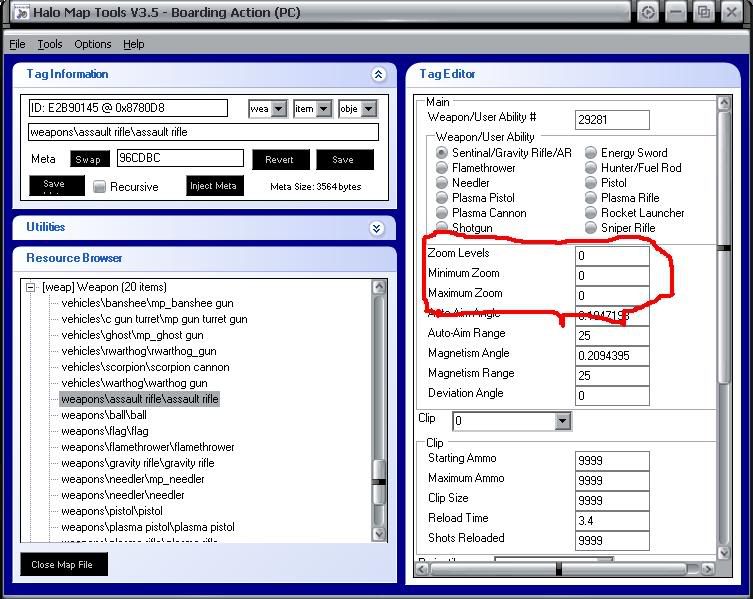Select the Plasma Cannon radio option

tap(441, 213)
